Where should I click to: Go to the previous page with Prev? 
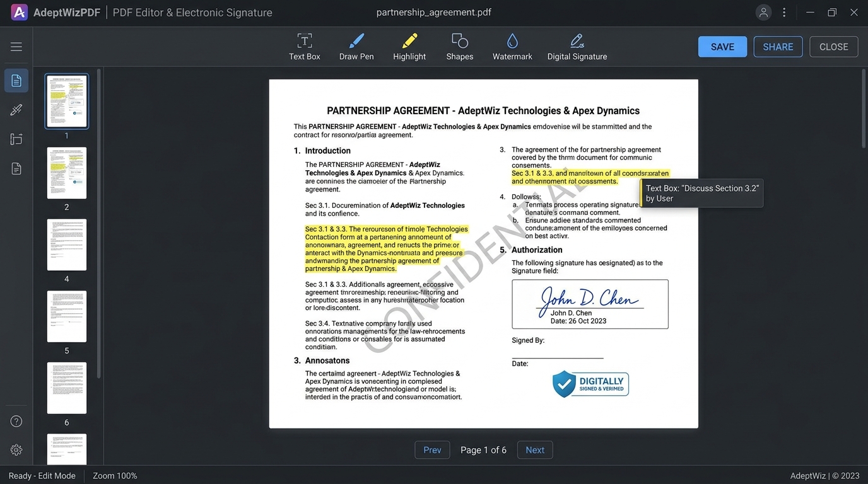point(432,450)
